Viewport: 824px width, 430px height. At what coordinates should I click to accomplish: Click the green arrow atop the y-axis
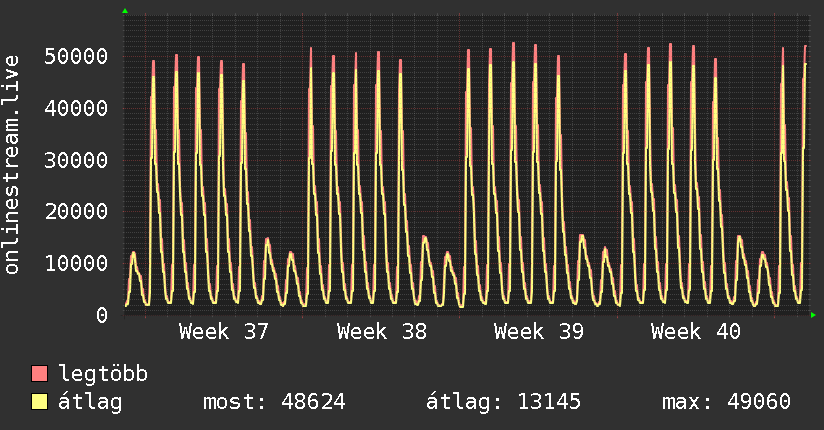point(125,11)
